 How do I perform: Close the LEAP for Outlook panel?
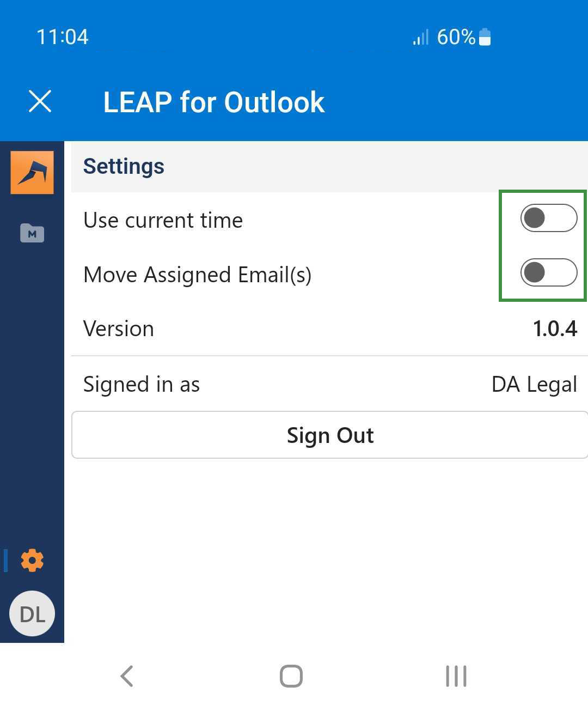pos(40,101)
